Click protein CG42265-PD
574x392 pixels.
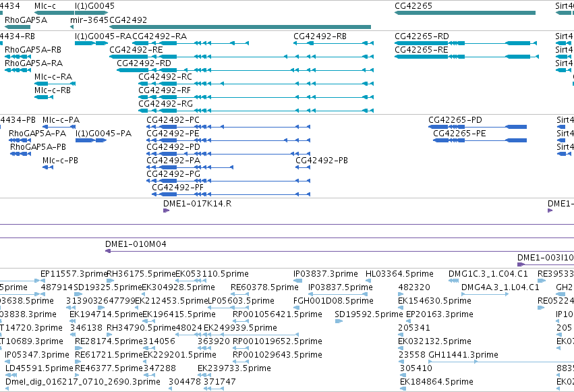click(x=478, y=127)
